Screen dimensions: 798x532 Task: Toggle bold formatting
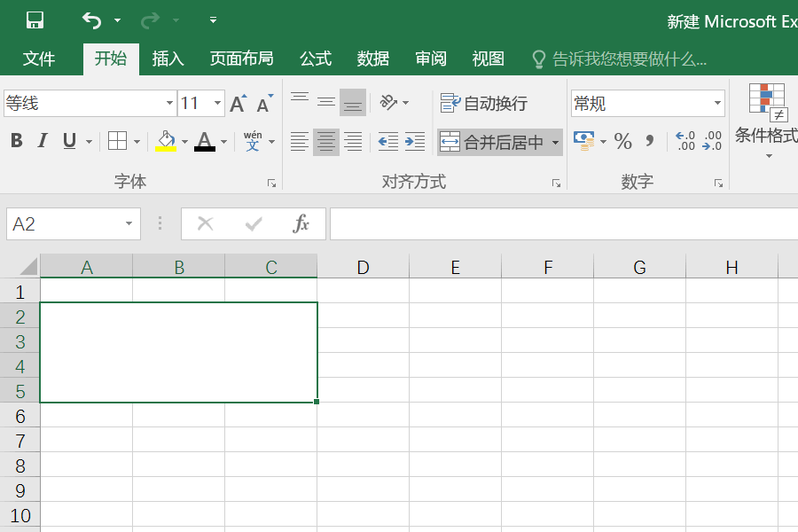pyautogui.click(x=16, y=141)
